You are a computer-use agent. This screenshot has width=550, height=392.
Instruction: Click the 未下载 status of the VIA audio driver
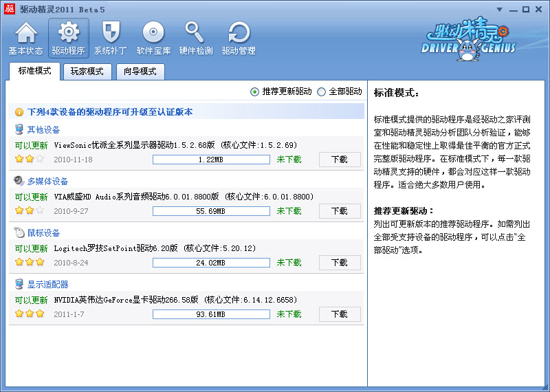click(x=289, y=211)
